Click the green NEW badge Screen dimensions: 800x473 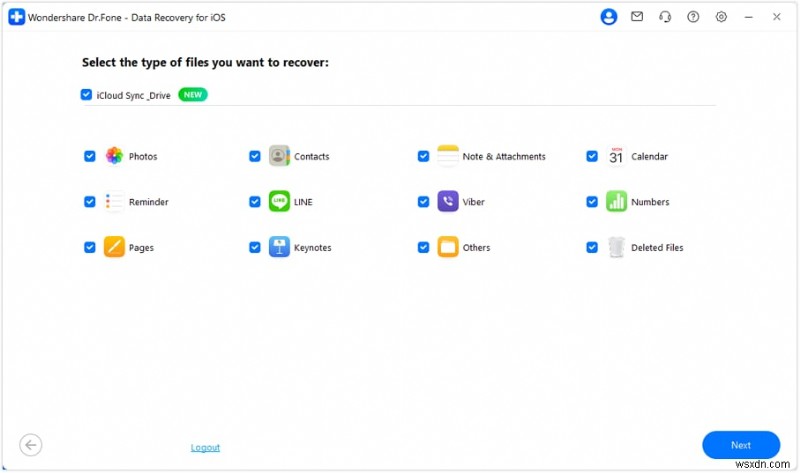point(193,94)
